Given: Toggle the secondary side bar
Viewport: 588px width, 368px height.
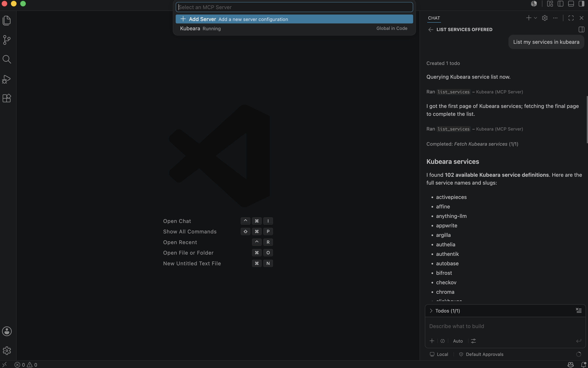Looking at the screenshot, I should [x=581, y=4].
